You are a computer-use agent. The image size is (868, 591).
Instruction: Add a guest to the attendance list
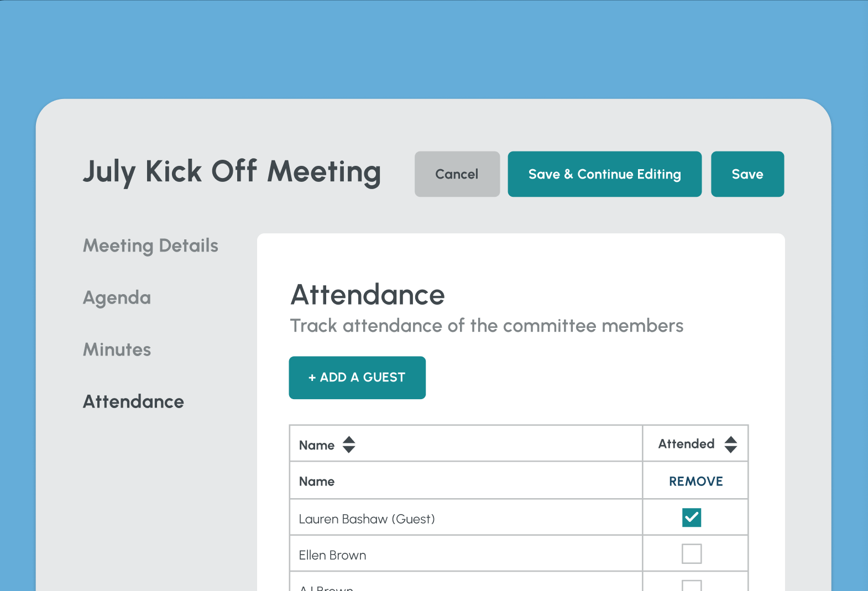click(x=357, y=378)
